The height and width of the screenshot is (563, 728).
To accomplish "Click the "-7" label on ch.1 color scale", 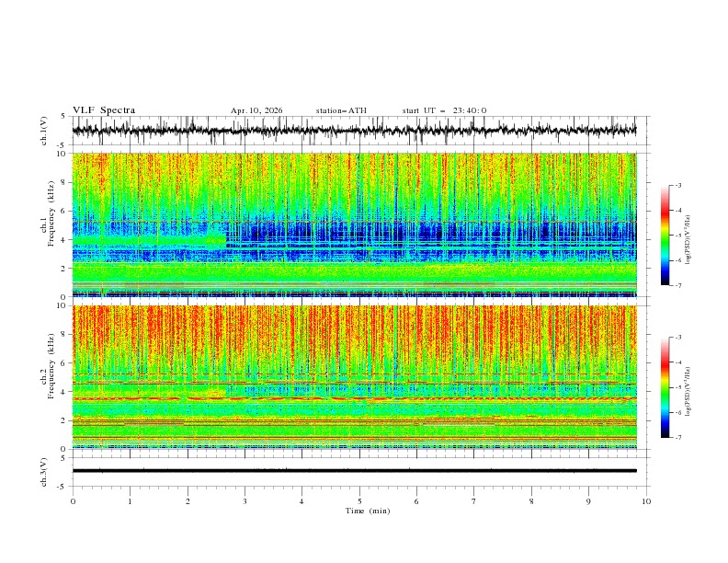I will coord(677,285).
